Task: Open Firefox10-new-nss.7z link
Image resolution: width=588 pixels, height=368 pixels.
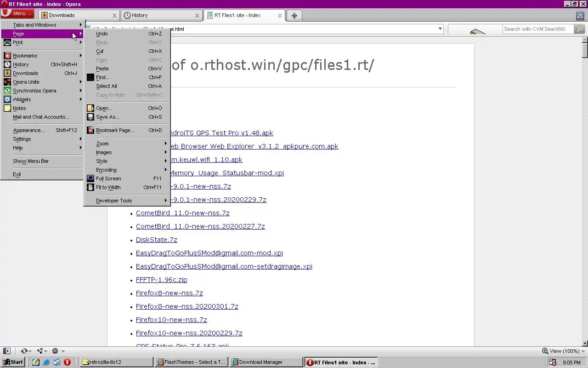Action: coord(171,320)
